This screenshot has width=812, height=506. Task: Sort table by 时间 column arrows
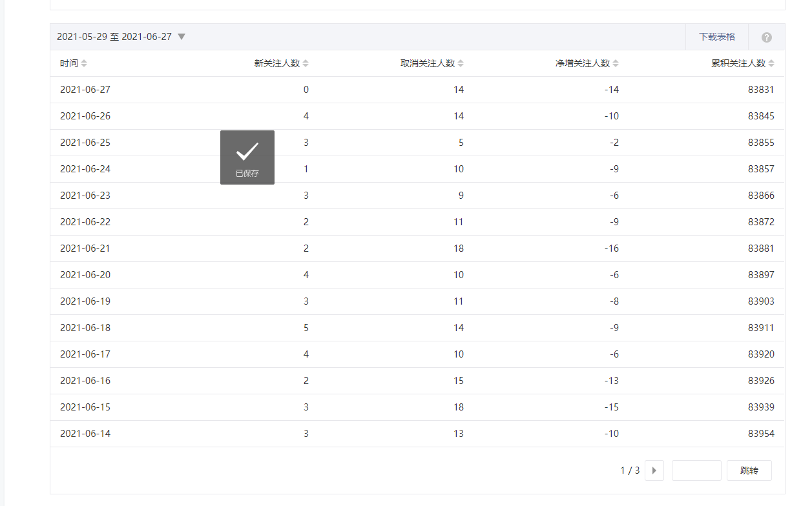(84, 63)
